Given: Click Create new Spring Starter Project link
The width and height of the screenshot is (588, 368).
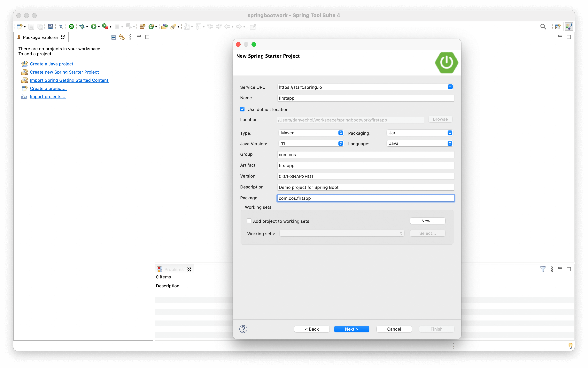Looking at the screenshot, I should point(64,72).
